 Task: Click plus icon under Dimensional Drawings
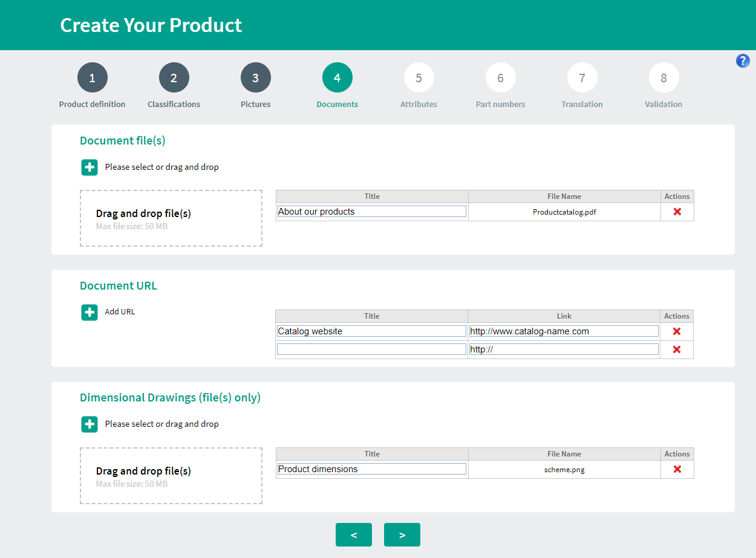click(90, 424)
